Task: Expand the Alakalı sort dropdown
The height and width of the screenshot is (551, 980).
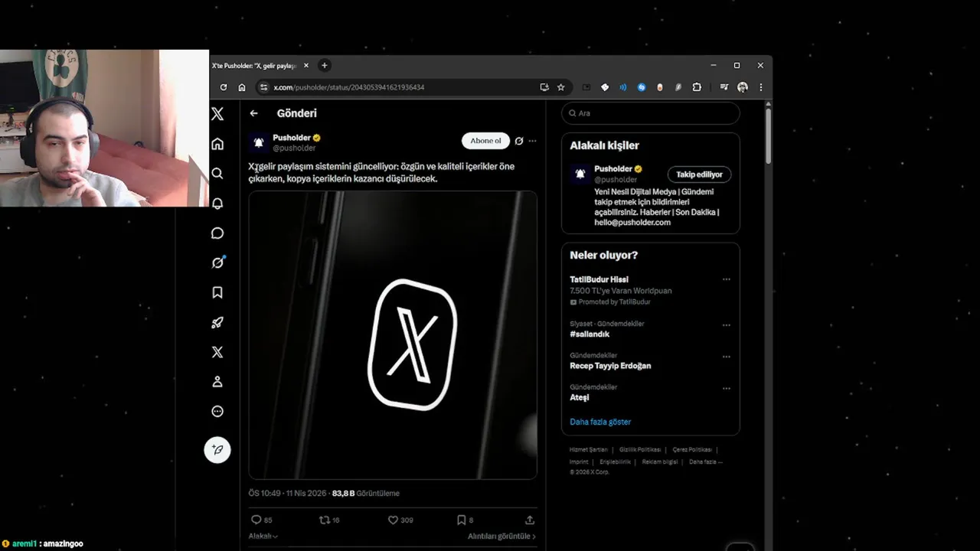Action: point(263,536)
